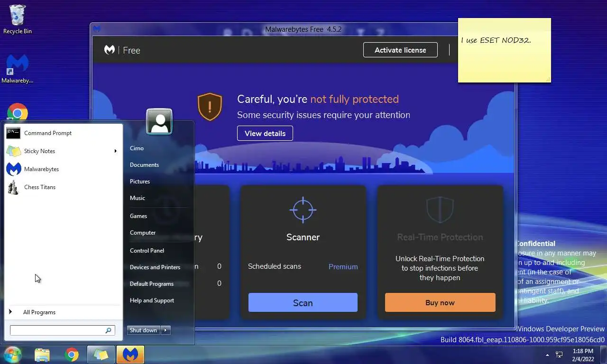
Task: Click the Real-Time Protection card title
Action: click(440, 237)
